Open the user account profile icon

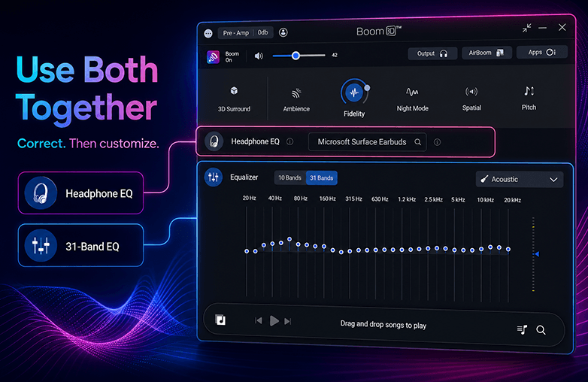[x=283, y=32]
